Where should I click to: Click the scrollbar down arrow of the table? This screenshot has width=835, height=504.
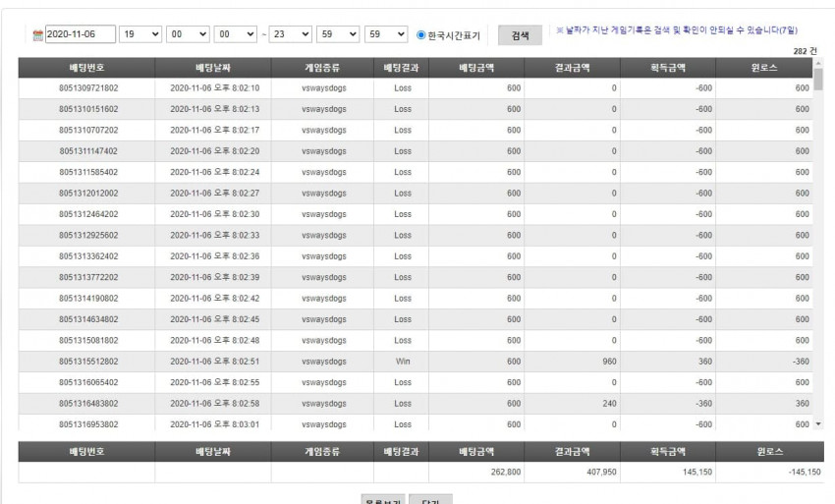click(x=818, y=424)
